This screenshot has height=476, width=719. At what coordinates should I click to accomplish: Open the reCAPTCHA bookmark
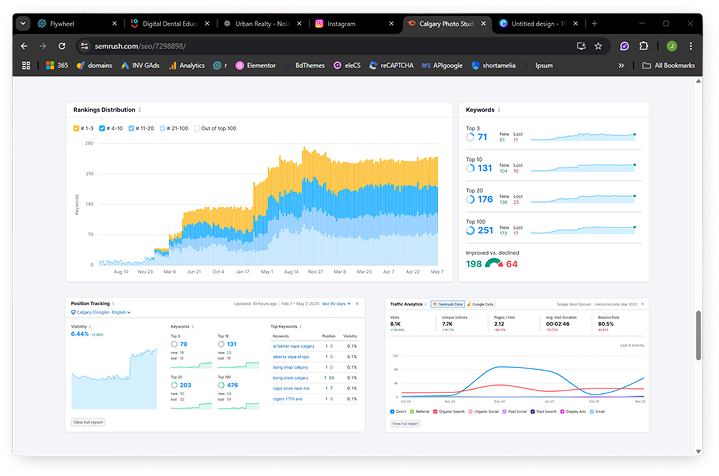[x=392, y=66]
